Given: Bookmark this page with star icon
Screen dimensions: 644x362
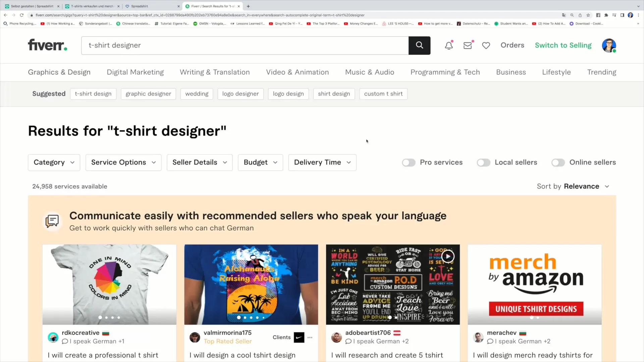Looking at the screenshot, I should (588, 15).
